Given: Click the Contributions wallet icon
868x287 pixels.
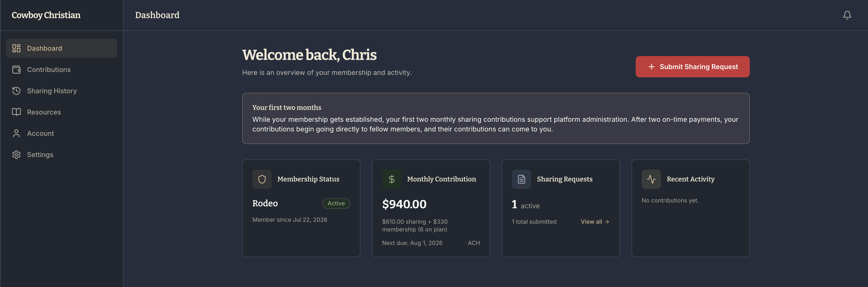Looking at the screenshot, I should 16,70.
